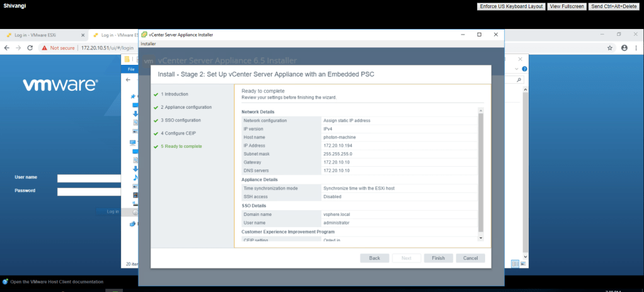Viewport: 644px width, 292px height.
Task: Click Enforce US Keyboard Layout button
Action: coord(510,6)
